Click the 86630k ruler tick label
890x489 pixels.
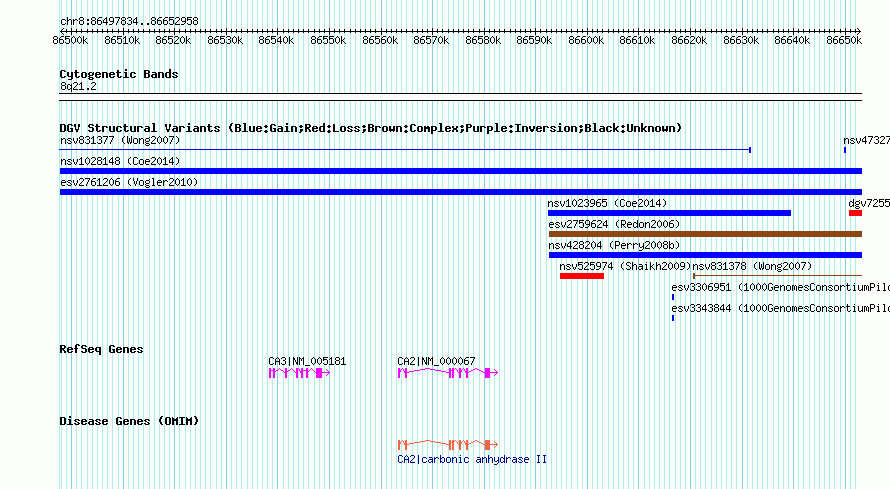[x=741, y=40]
